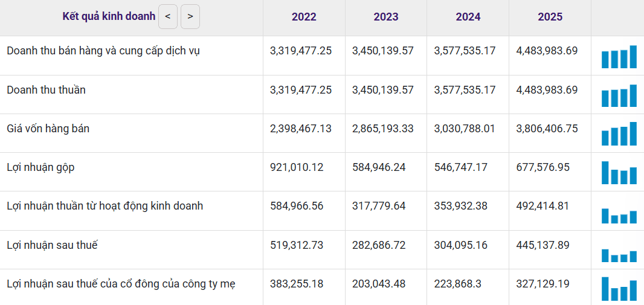Click the Giá vốn hàng bán label
Screen dimensions: 644x305
(x=48, y=129)
